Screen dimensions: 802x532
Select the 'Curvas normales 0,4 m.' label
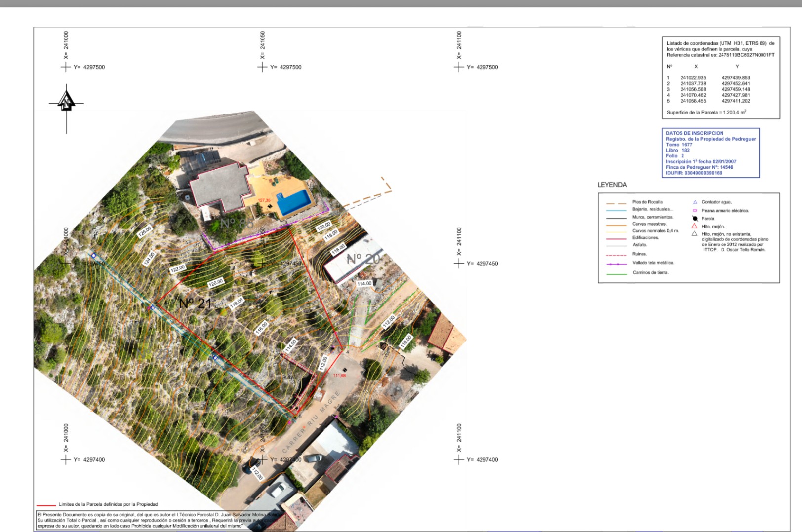click(655, 231)
